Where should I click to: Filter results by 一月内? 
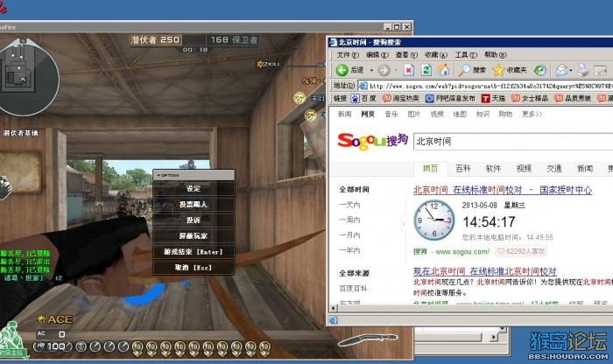[x=349, y=235]
